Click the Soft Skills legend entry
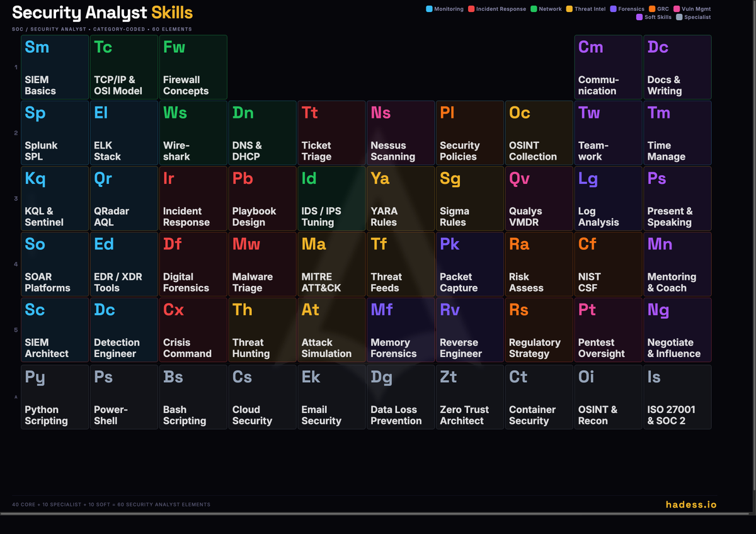The height and width of the screenshot is (534, 756). click(654, 17)
